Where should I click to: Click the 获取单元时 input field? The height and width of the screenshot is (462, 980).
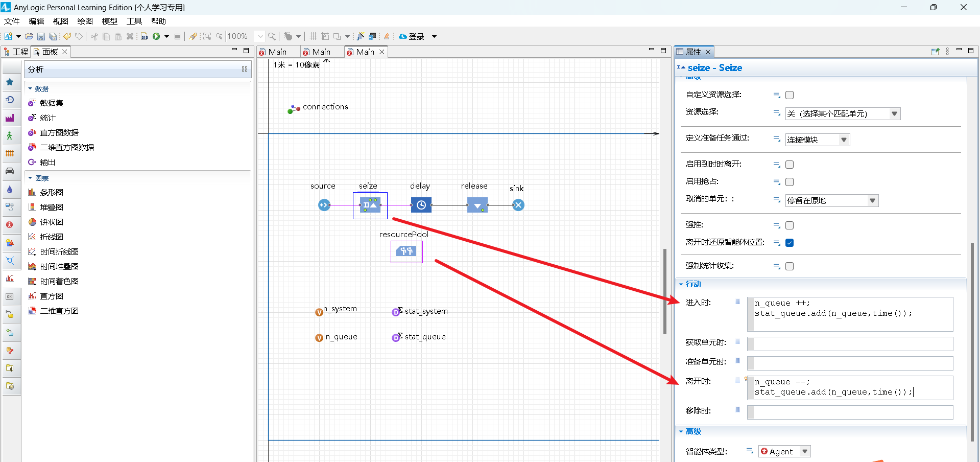850,343
